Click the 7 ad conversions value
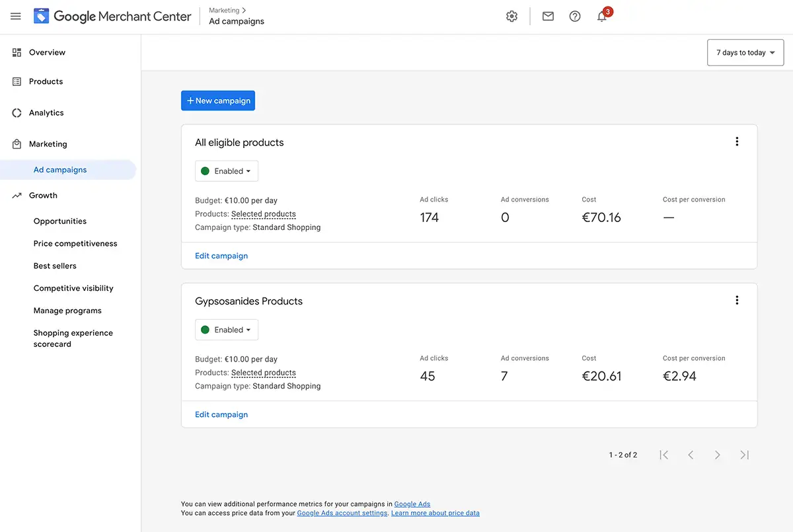This screenshot has height=532, width=793. tap(504, 376)
